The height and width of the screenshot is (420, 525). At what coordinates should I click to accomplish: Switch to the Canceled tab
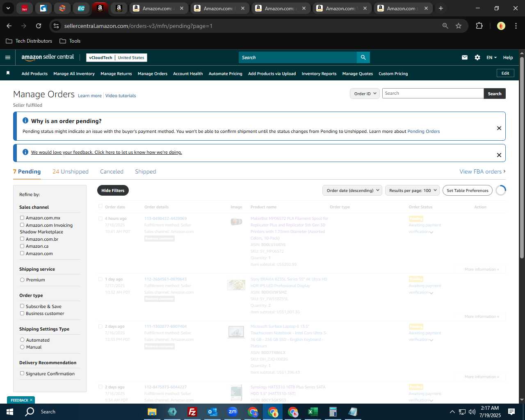(x=112, y=171)
